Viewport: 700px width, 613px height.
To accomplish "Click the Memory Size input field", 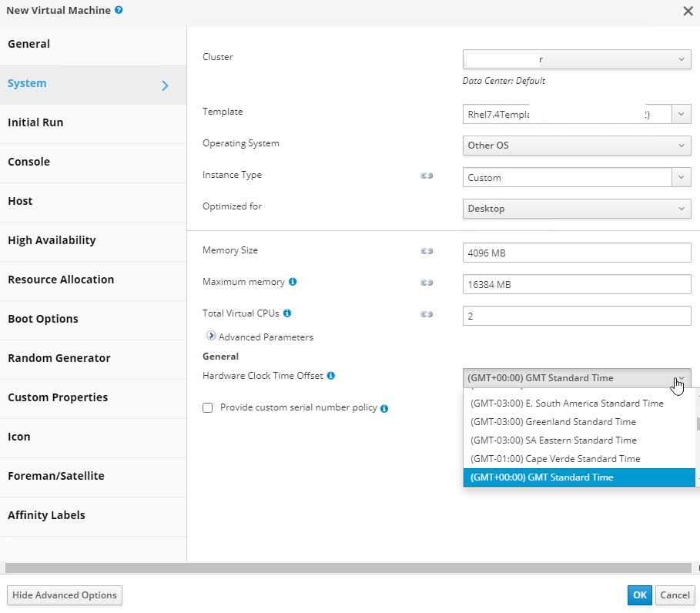I will coord(577,253).
